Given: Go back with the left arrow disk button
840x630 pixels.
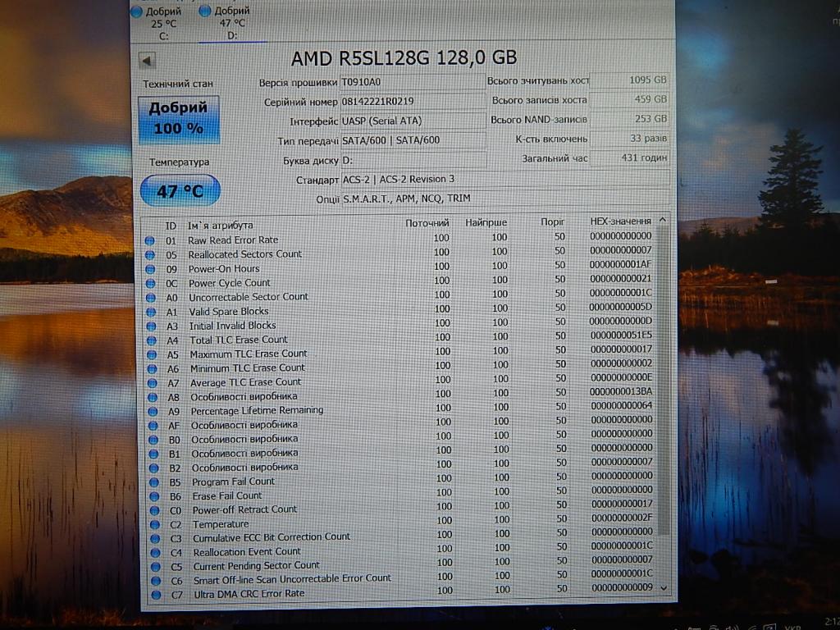Looking at the screenshot, I should click(147, 60).
